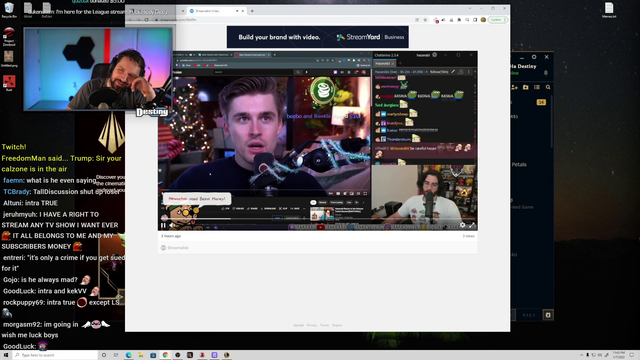
Task: Click the Upload footer link
Action: 298,325
